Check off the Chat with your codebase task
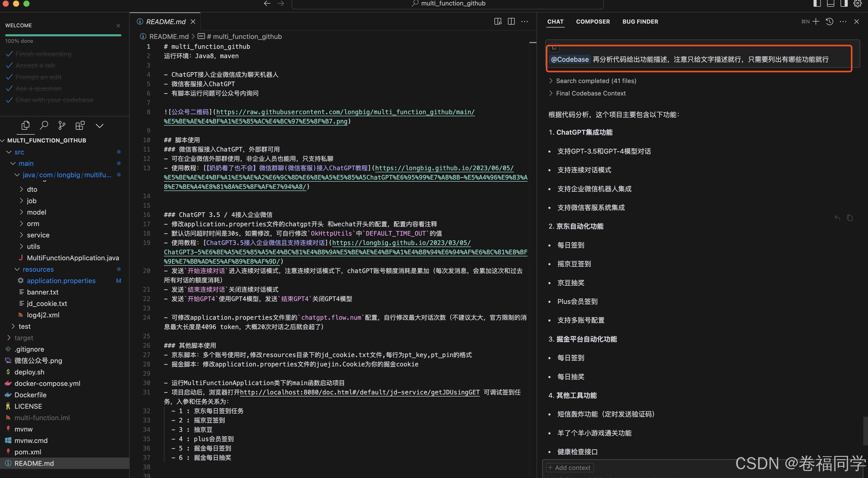 point(9,100)
